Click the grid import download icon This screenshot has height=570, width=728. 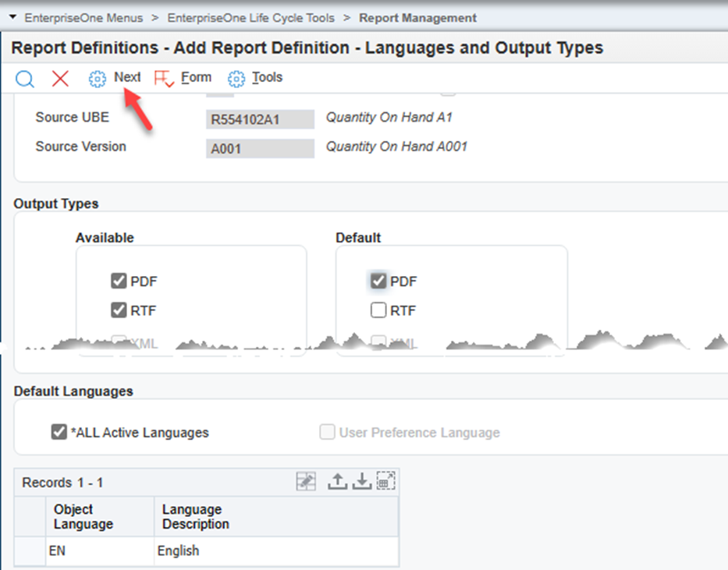(x=362, y=481)
